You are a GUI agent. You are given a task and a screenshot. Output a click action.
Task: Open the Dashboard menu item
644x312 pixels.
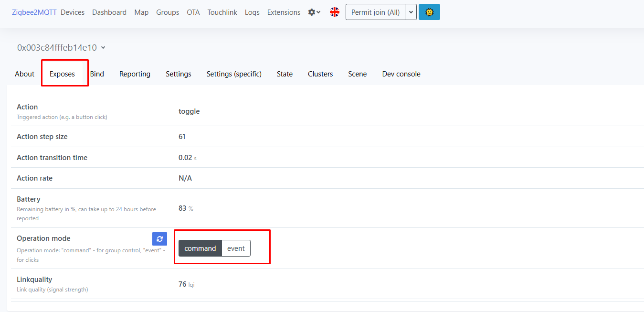(109, 12)
